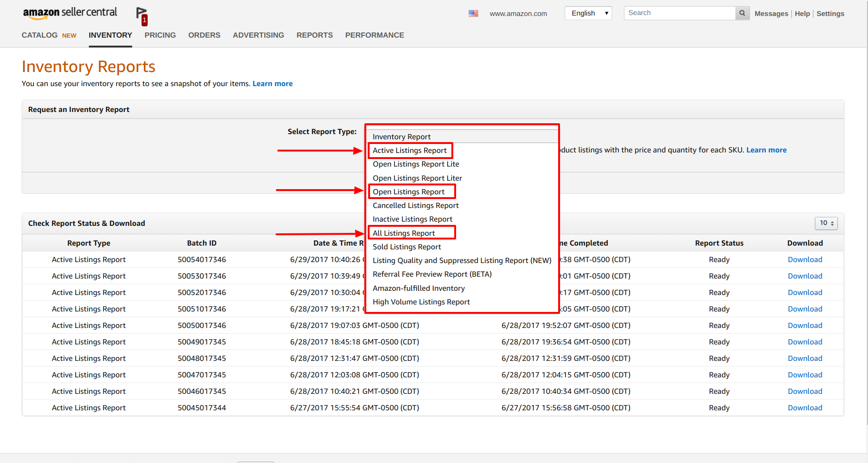The image size is (868, 463).
Task: Click Ready status for batch 50048017345
Action: [719, 359]
